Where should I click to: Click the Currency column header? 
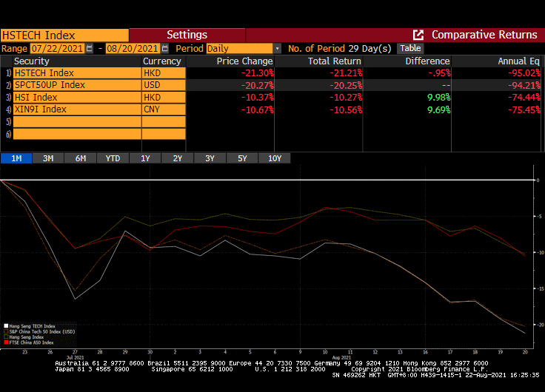[x=164, y=61]
